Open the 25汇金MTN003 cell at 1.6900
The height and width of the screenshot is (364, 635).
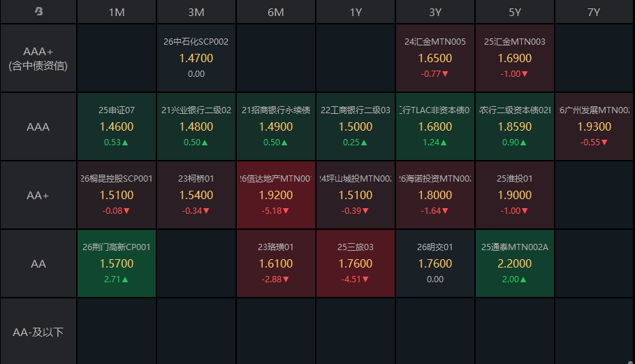coord(514,58)
